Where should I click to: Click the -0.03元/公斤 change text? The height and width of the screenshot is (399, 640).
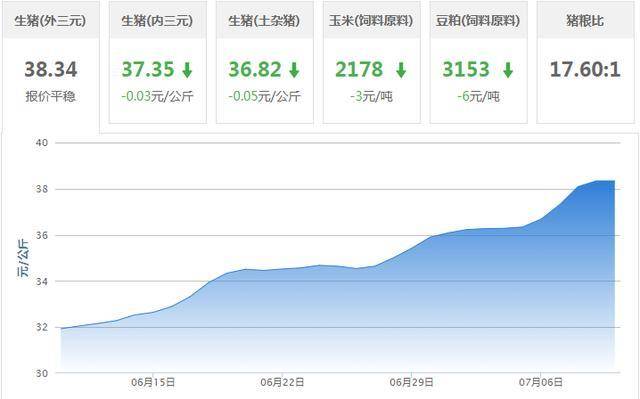click(158, 96)
